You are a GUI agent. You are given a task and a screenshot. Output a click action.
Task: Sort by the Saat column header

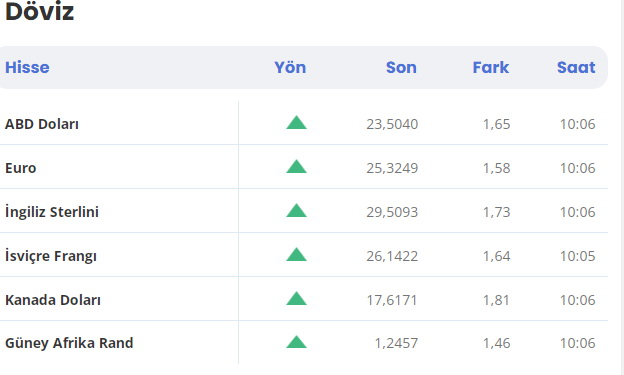coord(576,67)
